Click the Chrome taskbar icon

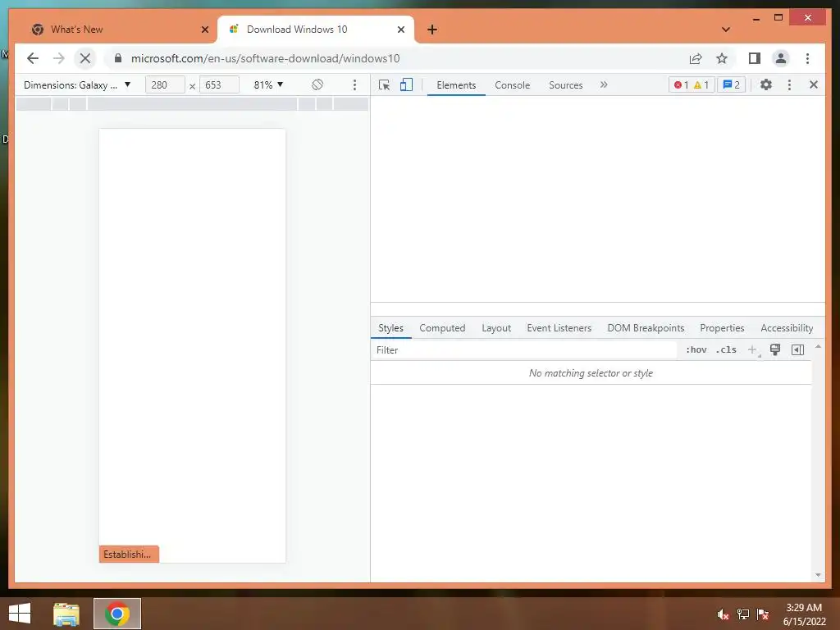[117, 614]
